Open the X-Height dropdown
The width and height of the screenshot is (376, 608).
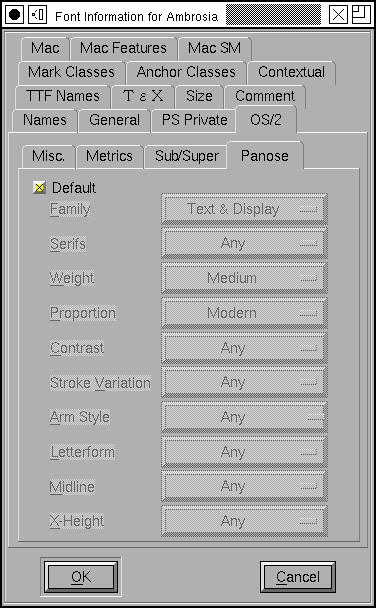(x=244, y=521)
